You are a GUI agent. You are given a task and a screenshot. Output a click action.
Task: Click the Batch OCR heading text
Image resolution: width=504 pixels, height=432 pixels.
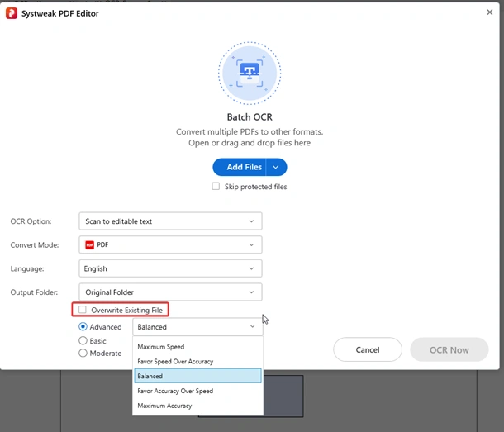pyautogui.click(x=250, y=117)
